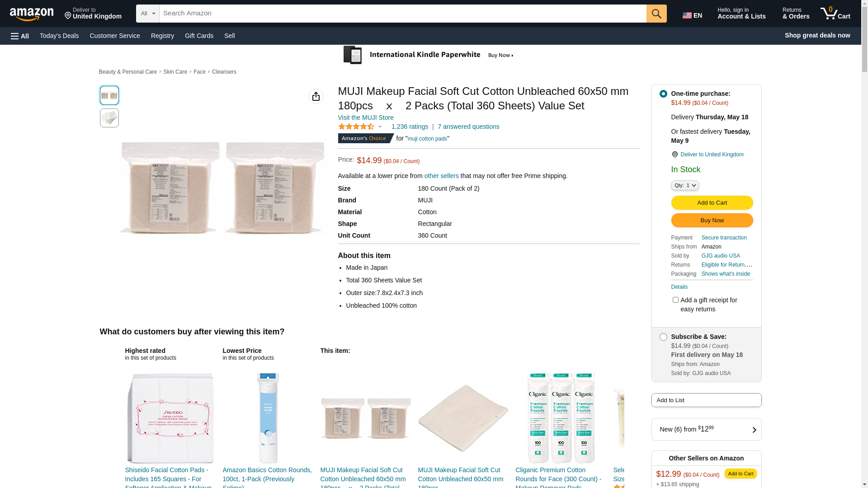Open the shopping cart icon
The image size is (868, 488).
tap(835, 14)
